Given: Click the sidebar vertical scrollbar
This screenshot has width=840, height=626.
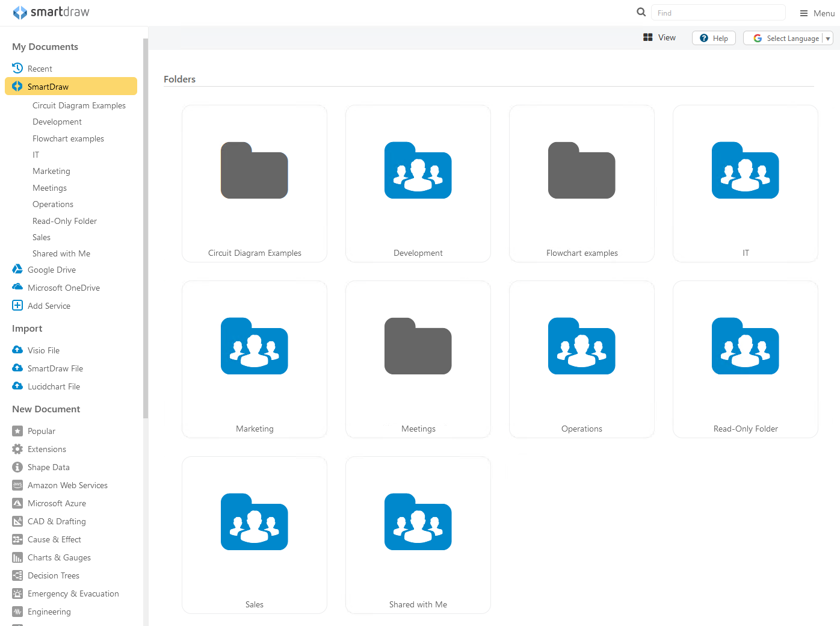Looking at the screenshot, I should coord(145,229).
